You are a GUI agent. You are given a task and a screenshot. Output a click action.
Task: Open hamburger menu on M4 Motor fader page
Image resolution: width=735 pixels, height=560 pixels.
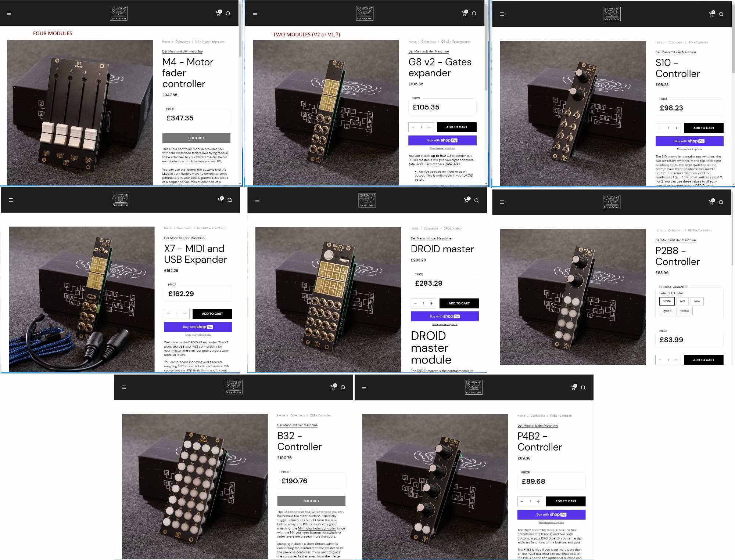coord(9,14)
